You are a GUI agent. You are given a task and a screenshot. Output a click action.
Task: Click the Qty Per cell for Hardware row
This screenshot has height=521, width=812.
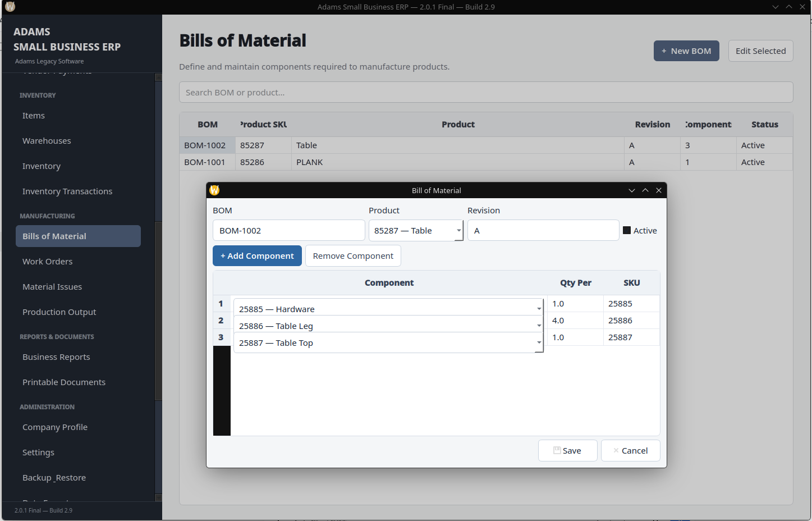click(x=575, y=304)
